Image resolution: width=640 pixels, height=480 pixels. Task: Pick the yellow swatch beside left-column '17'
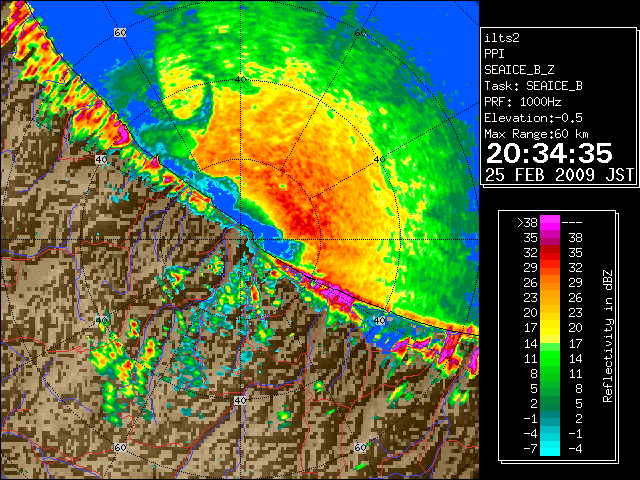point(550,328)
